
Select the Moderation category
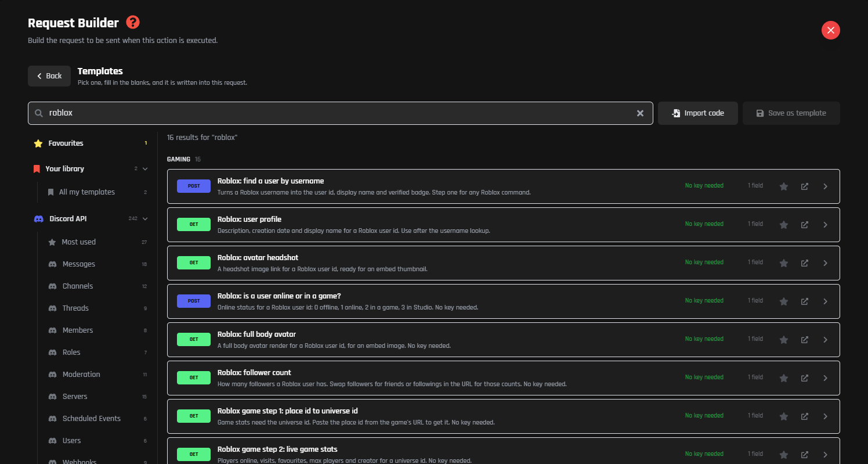[97, 375]
